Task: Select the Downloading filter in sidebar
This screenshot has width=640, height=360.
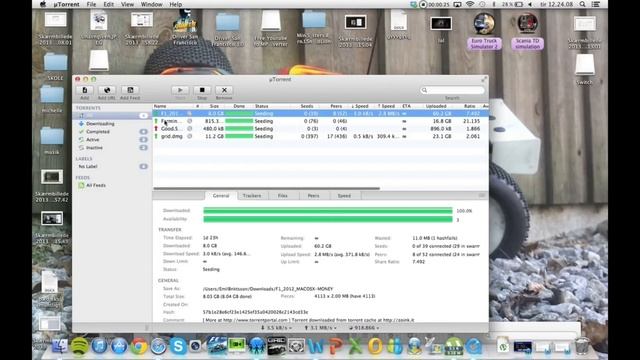Action: [x=100, y=124]
